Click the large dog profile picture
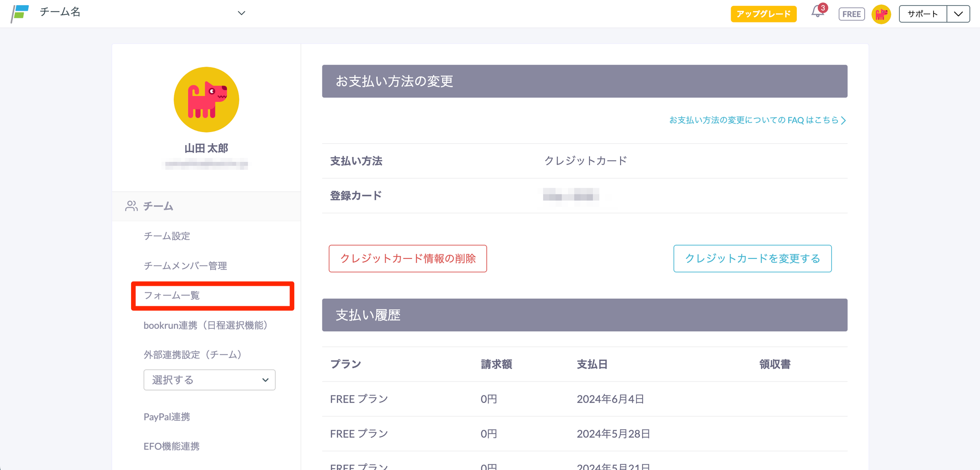Screen dimensions: 980x470 [x=206, y=100]
